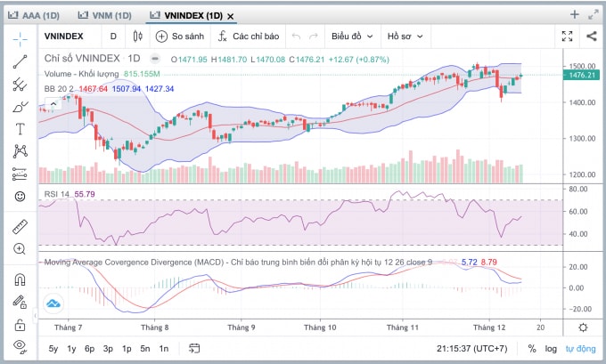This screenshot has width=606, height=364.
Task: Select the crosshair cursor tool
Action: coord(20,38)
